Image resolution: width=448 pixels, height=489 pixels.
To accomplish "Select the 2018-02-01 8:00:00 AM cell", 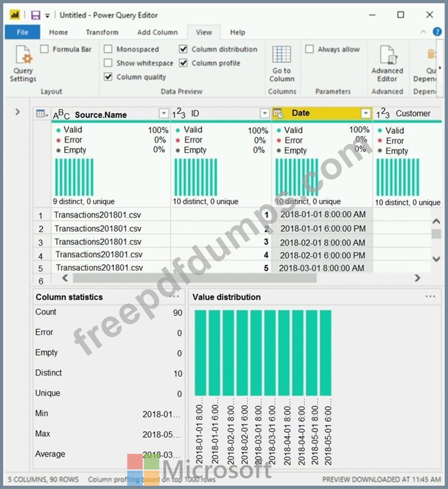I will (x=323, y=242).
